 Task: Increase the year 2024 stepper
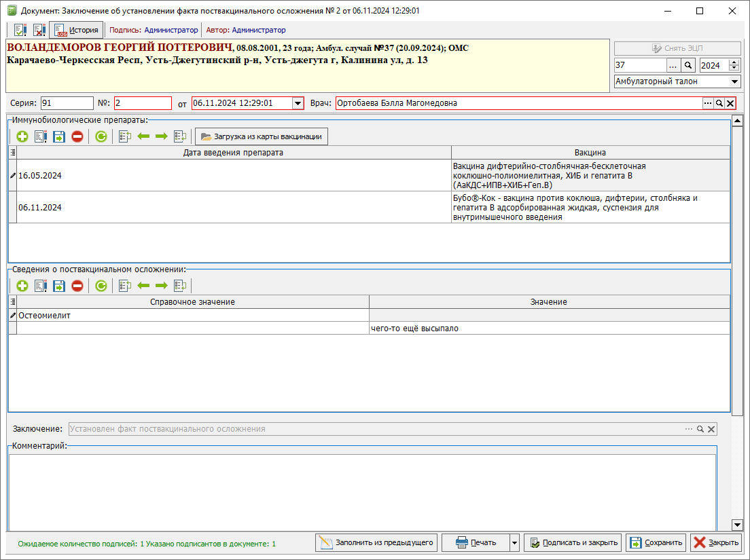point(734,62)
